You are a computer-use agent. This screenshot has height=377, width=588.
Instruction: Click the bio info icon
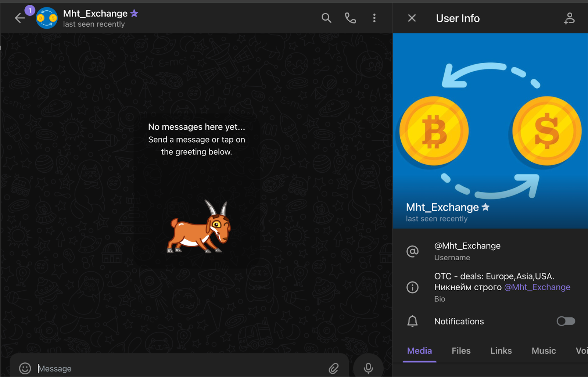tap(412, 287)
